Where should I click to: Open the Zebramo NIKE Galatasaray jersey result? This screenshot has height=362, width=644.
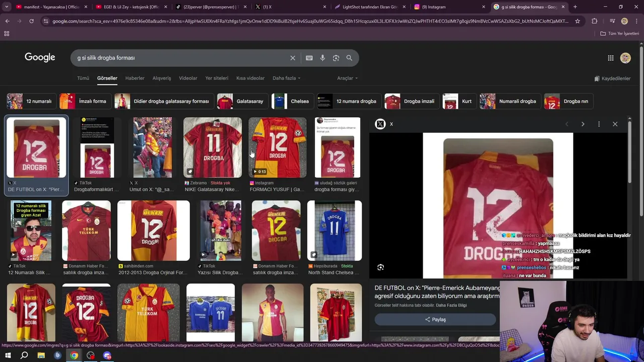(212, 155)
